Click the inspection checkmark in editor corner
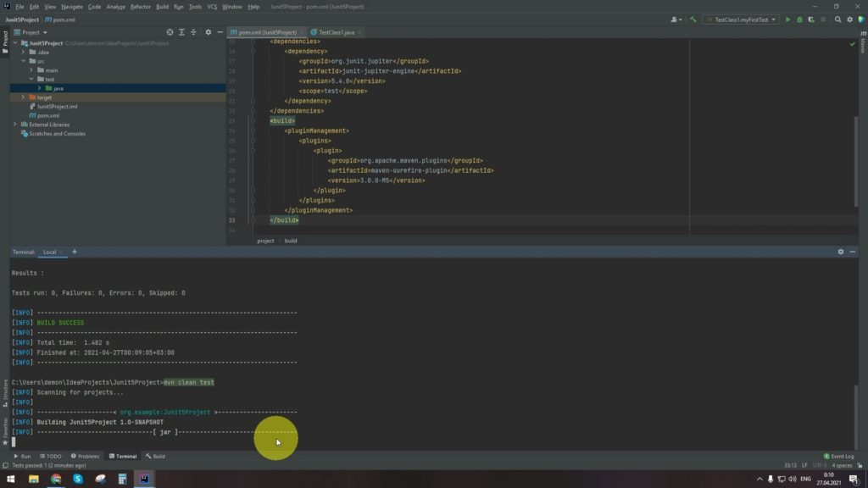The width and height of the screenshot is (868, 488). point(852,44)
